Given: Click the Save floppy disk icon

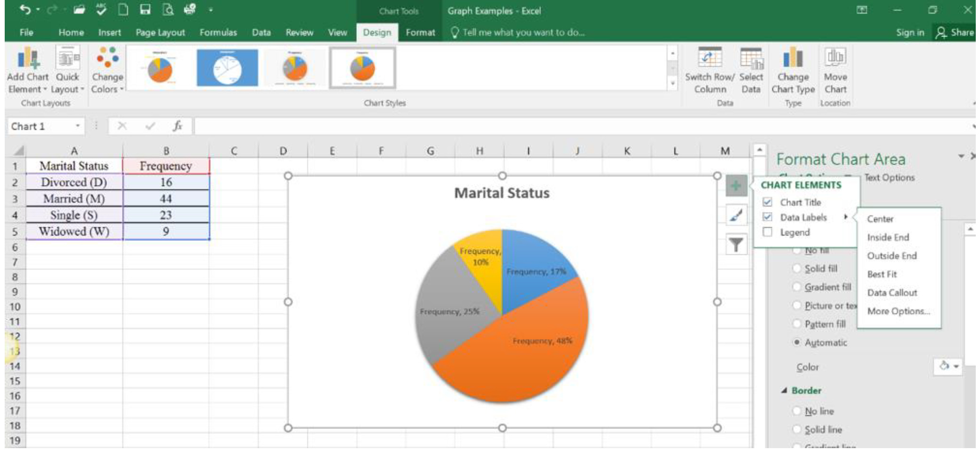Looking at the screenshot, I should tap(145, 9).
